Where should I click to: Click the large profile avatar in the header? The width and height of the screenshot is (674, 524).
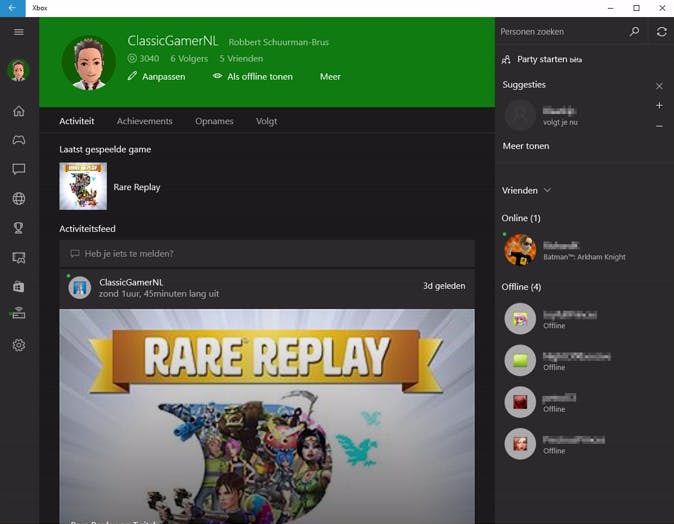89,63
